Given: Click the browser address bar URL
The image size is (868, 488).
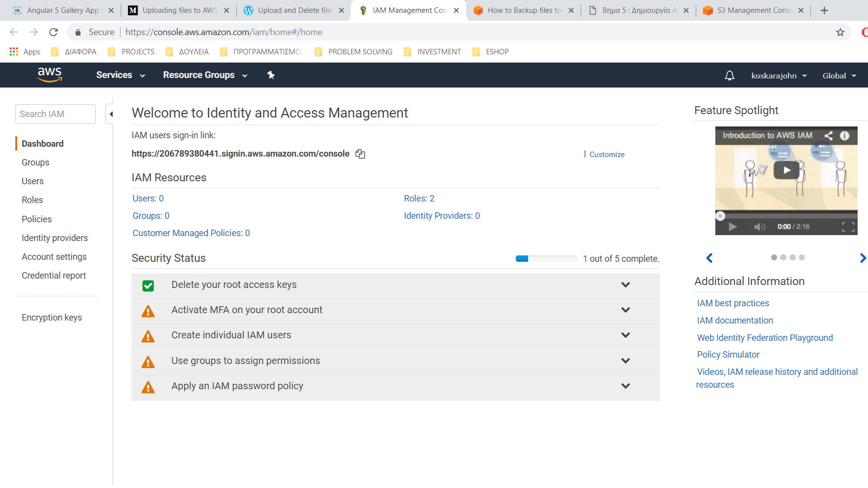Looking at the screenshot, I should click(x=224, y=32).
